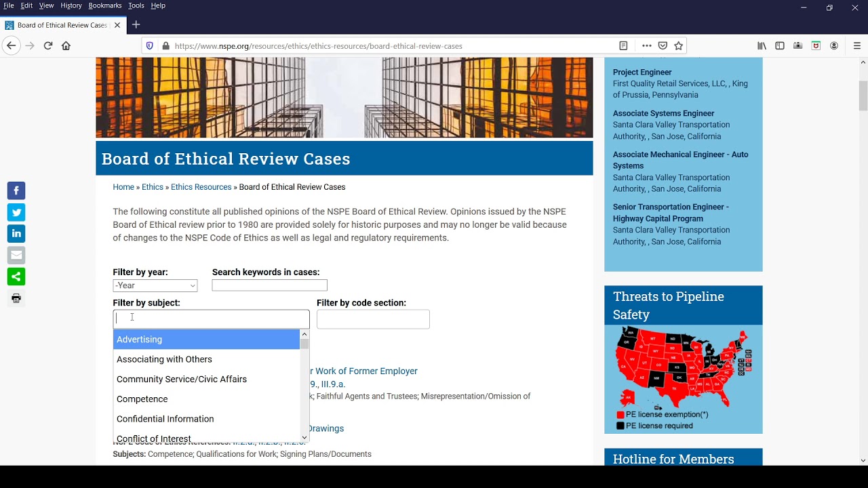Share page on LinkedIn

[x=16, y=234]
